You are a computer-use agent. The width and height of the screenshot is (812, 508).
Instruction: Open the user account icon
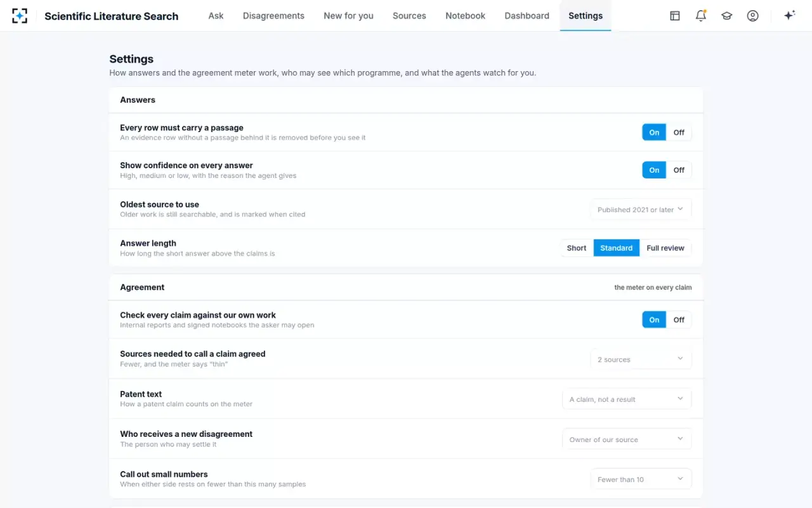point(753,16)
